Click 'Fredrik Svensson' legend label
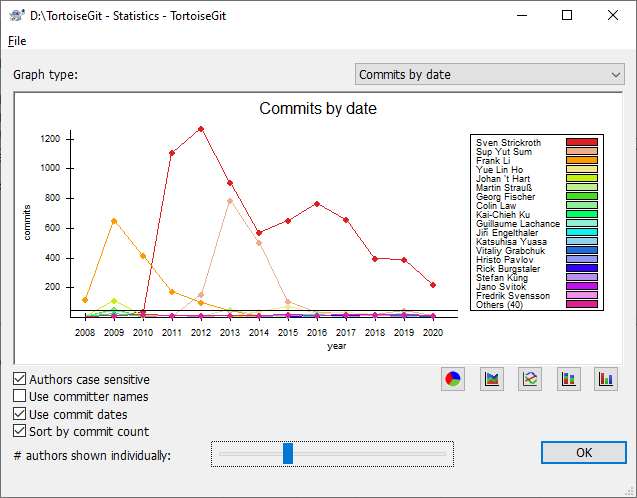 pos(513,296)
